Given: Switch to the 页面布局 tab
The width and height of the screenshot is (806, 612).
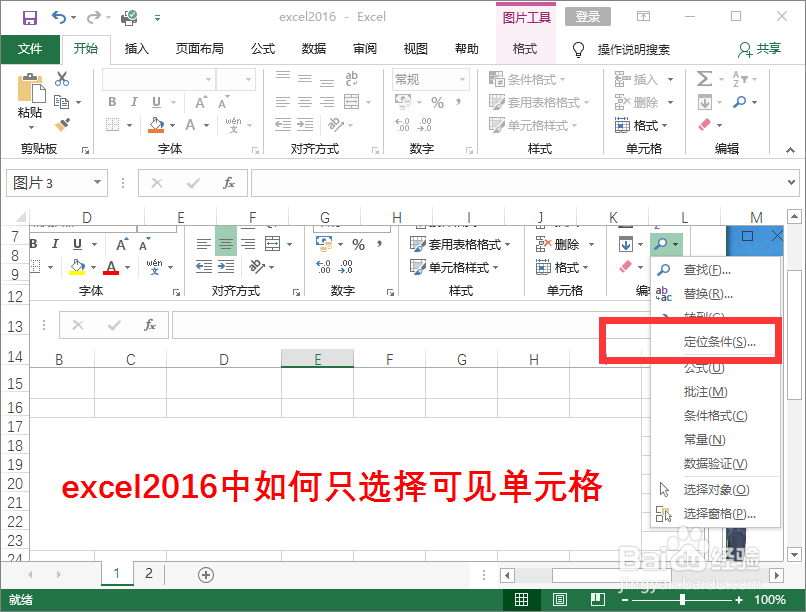Looking at the screenshot, I should pos(199,49).
